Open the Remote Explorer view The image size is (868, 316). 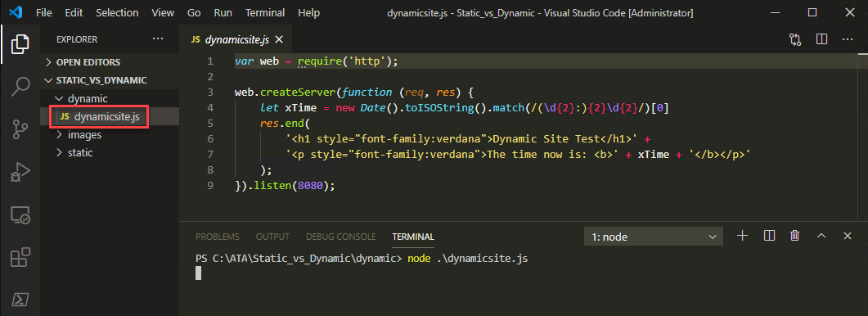pos(20,215)
